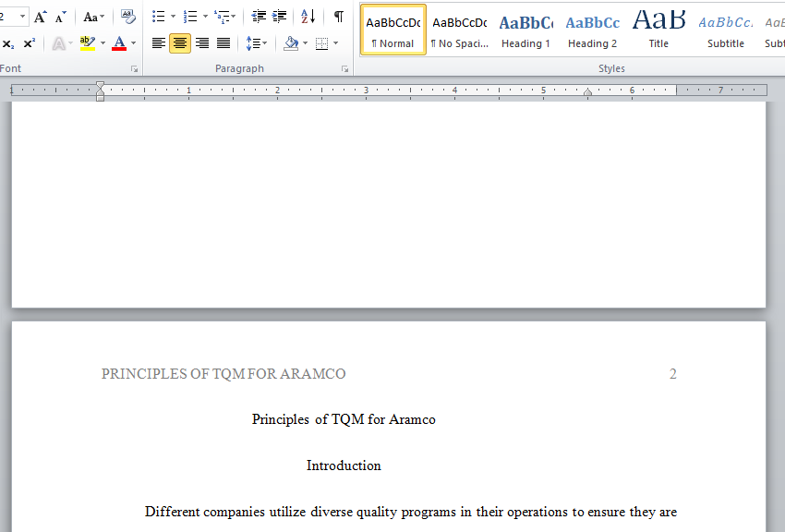This screenshot has width=785, height=532.
Task: Open the Change Case menu
Action: (93, 17)
